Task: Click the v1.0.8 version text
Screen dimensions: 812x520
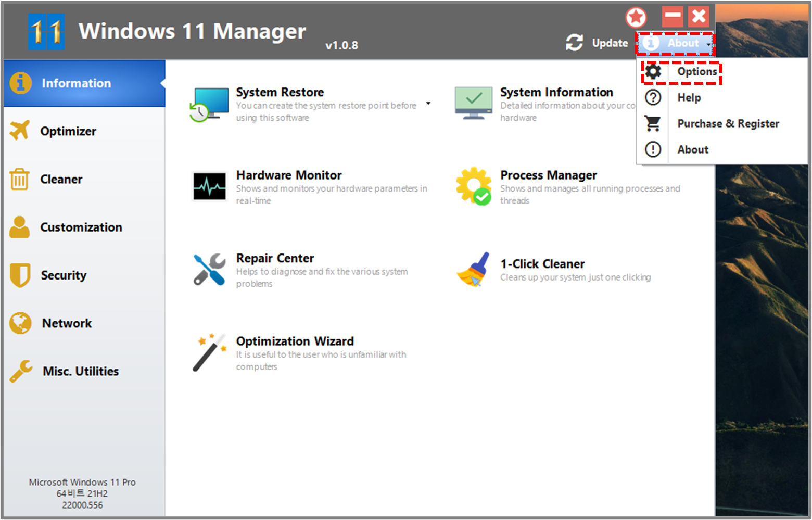Action: (x=341, y=45)
